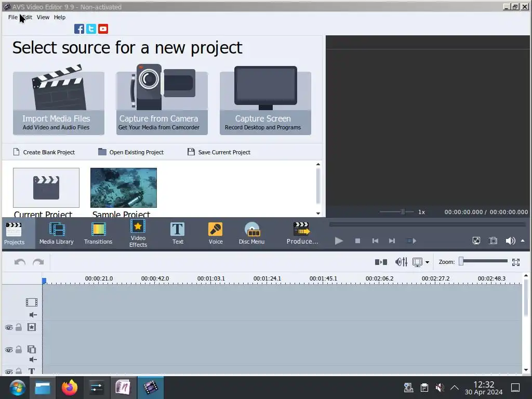
Task: Open the Windows Start menu
Action: pos(17,388)
